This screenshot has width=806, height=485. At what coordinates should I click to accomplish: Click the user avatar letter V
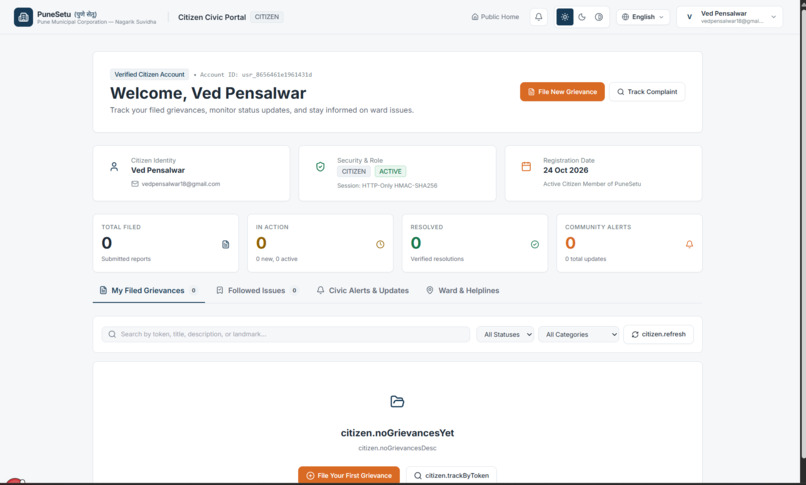[689, 17]
